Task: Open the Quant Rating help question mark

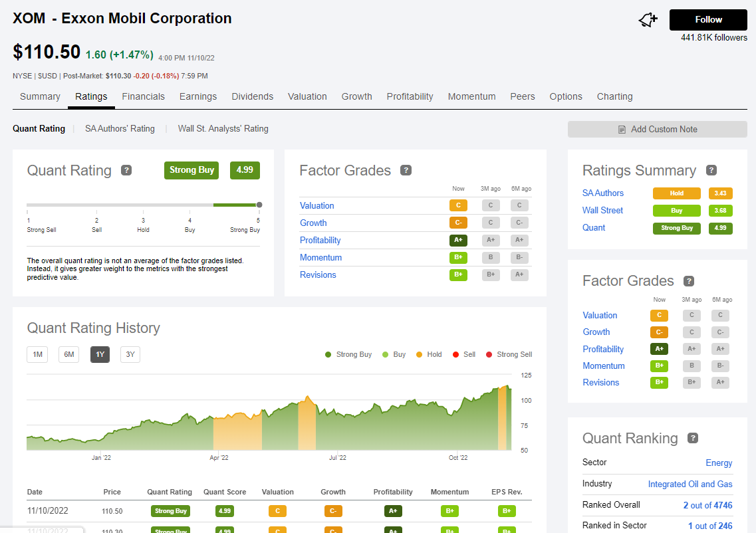Action: 126,170
